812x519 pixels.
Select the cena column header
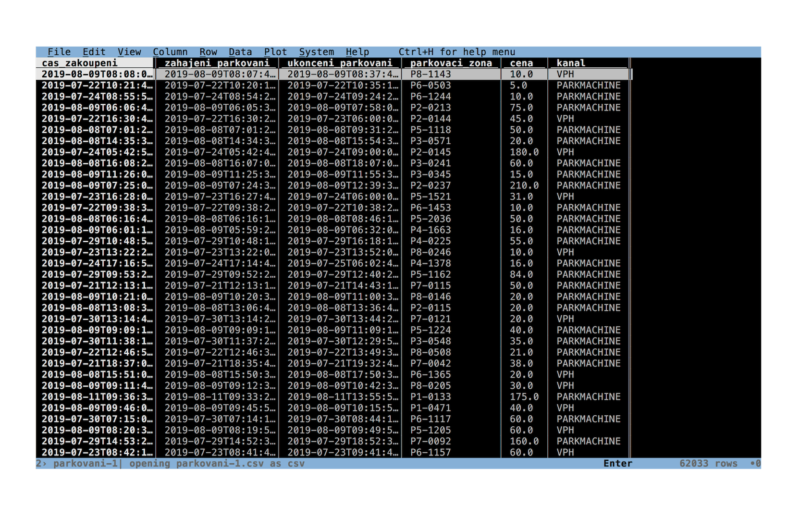pos(522,63)
